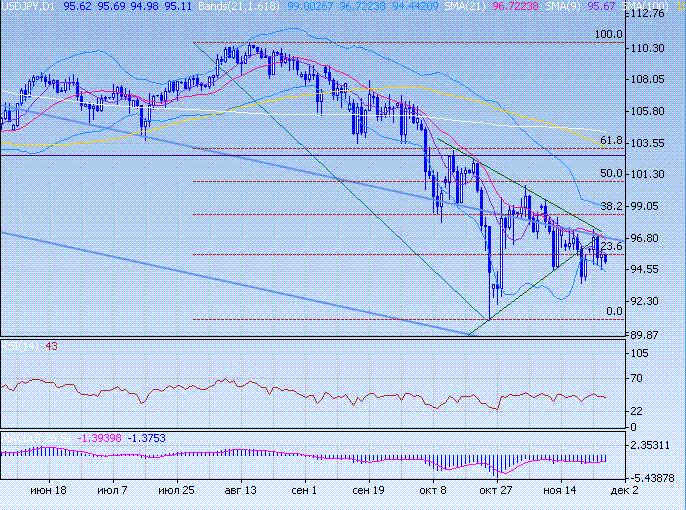The height and width of the screenshot is (510, 686).
Task: Click the 0.0 Fibonacci level label
Action: tap(615, 312)
